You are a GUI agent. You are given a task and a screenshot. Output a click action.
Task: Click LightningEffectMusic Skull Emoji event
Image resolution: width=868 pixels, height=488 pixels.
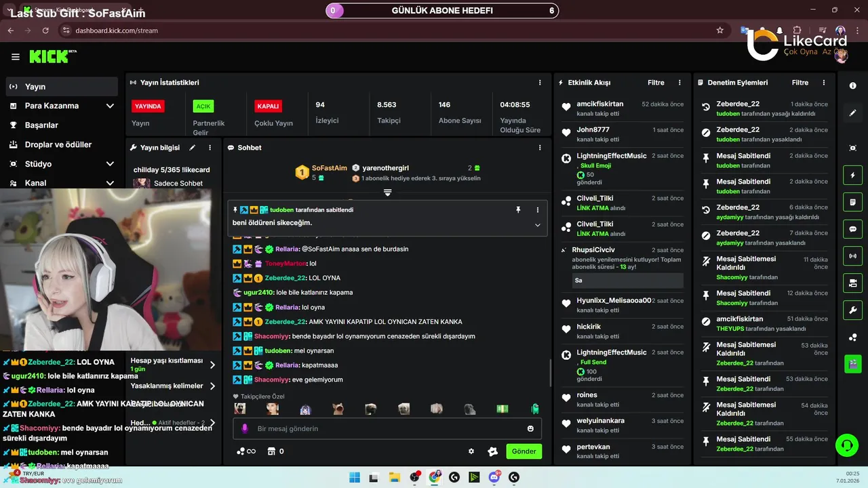pos(623,169)
